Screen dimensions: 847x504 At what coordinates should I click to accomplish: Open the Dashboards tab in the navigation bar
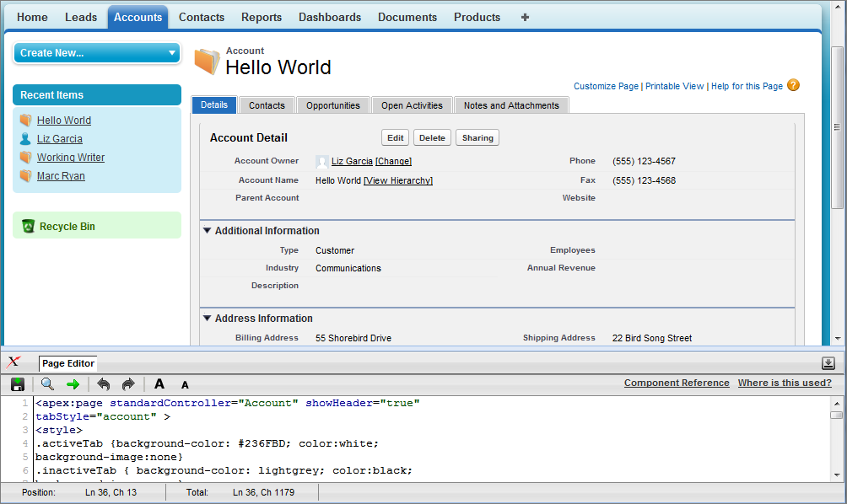329,16
